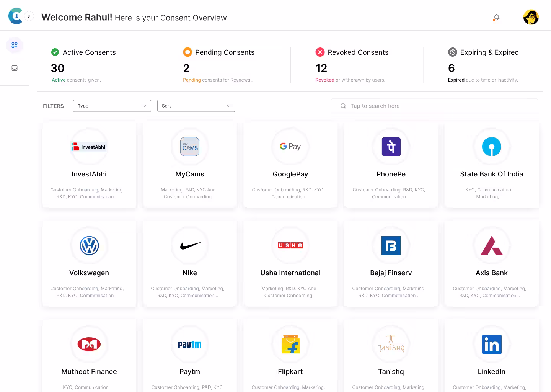Open the PhonePe card title

coord(391,174)
